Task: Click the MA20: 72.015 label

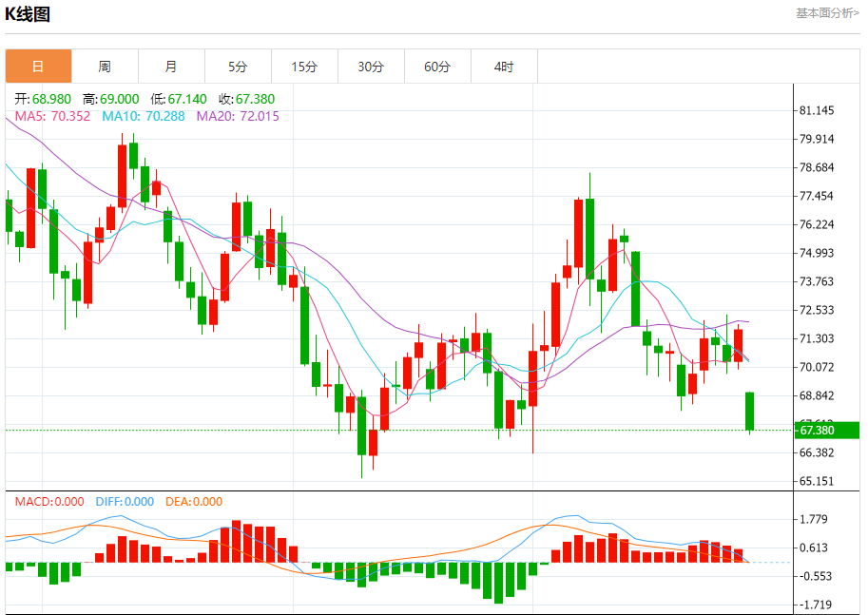Action: click(238, 116)
